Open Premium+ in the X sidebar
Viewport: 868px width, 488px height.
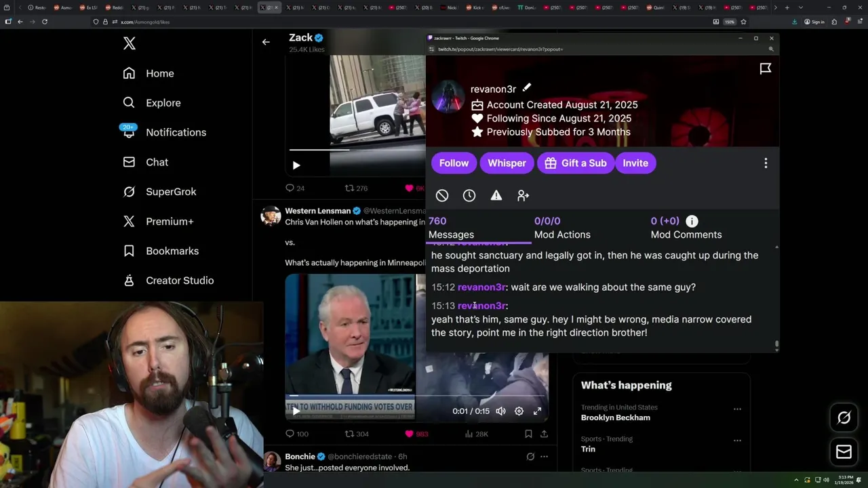pyautogui.click(x=158, y=221)
